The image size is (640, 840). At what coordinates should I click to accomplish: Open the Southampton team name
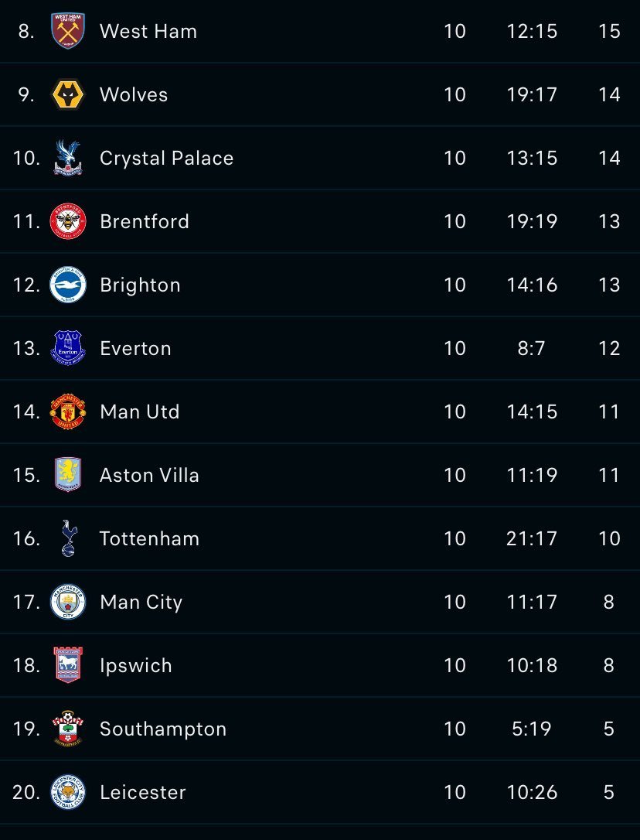(163, 729)
